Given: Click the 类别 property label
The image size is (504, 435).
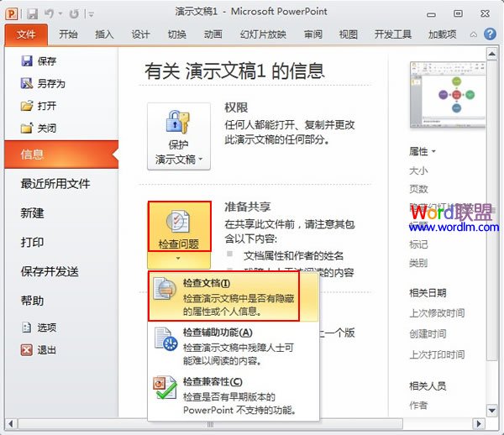Looking at the screenshot, I should coord(418,263).
